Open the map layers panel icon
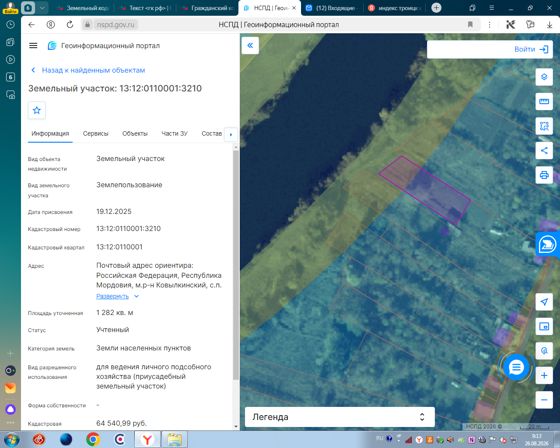Image resolution: width=560 pixels, height=448 pixels. pos(544,77)
